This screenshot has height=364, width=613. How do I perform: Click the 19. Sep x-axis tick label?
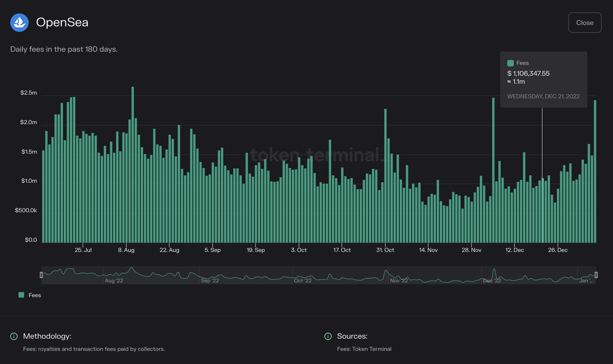coord(256,250)
